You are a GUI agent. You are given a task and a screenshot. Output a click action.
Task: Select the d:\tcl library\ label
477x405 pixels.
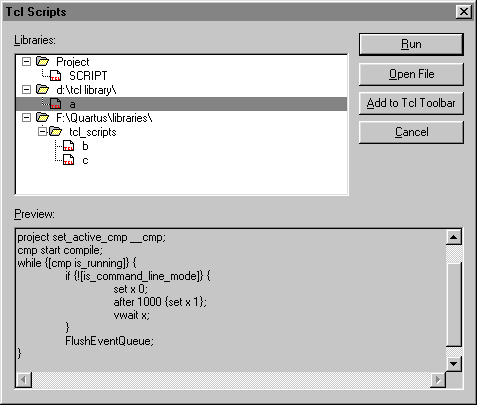coord(86,90)
